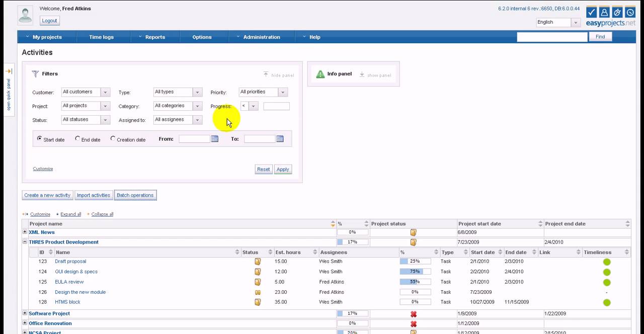Image resolution: width=644 pixels, height=334 pixels.
Task: Sort by Project name column arrows
Action: click(x=333, y=224)
